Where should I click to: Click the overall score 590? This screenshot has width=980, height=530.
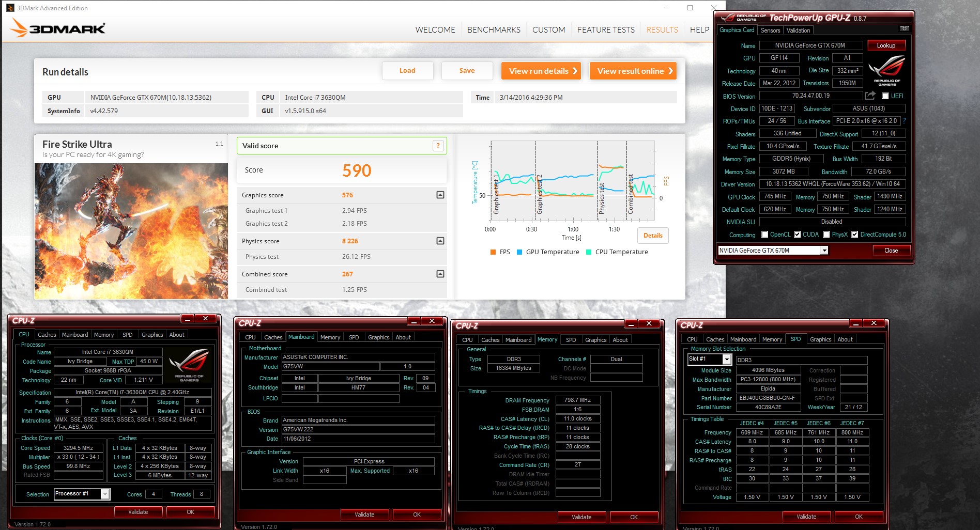(357, 170)
